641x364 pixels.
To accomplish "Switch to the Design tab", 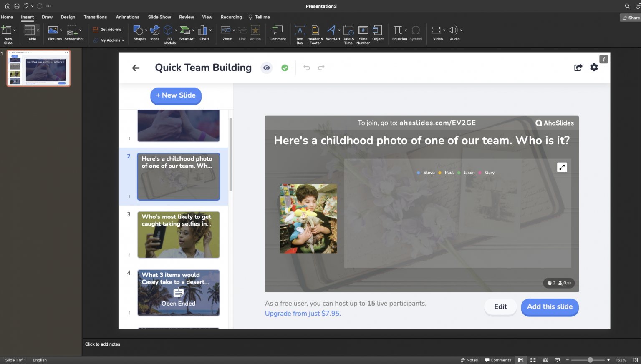I will 68,17.
